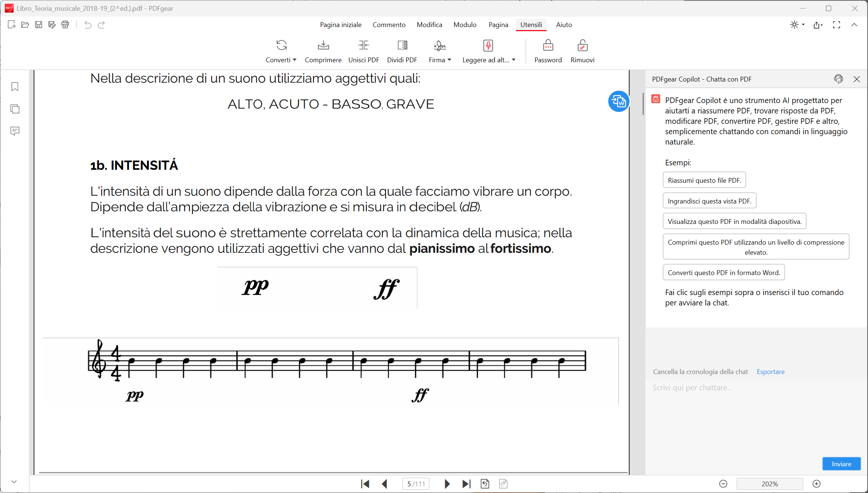Click the floating convert-to-Word button
Screen dimensions: 868x493
[618, 101]
